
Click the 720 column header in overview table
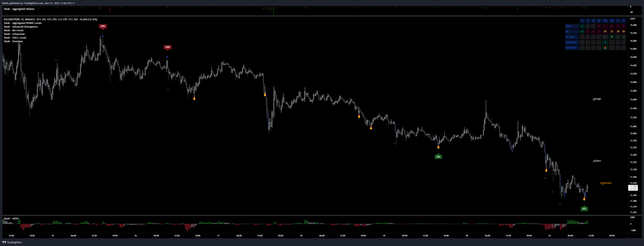(x=612, y=20)
